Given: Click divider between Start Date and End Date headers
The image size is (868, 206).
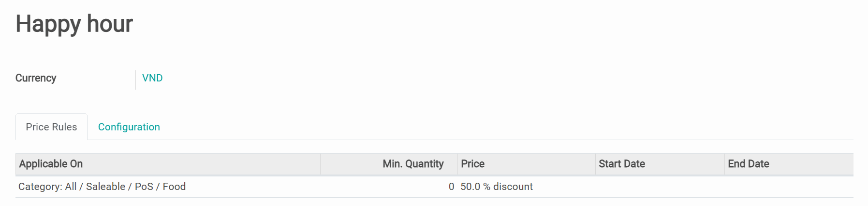Looking at the screenshot, I should (x=724, y=164).
